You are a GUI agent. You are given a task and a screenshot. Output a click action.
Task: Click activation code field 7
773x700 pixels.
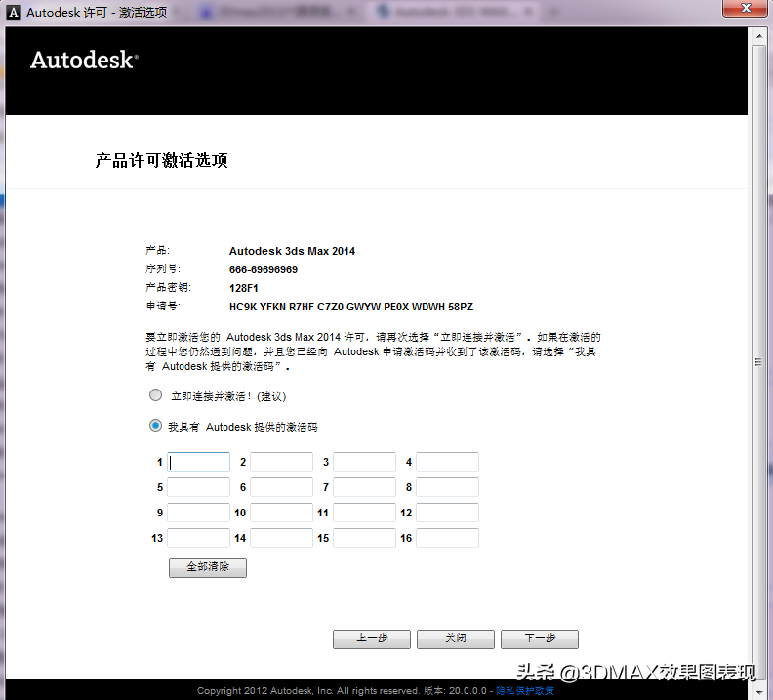[x=364, y=487]
